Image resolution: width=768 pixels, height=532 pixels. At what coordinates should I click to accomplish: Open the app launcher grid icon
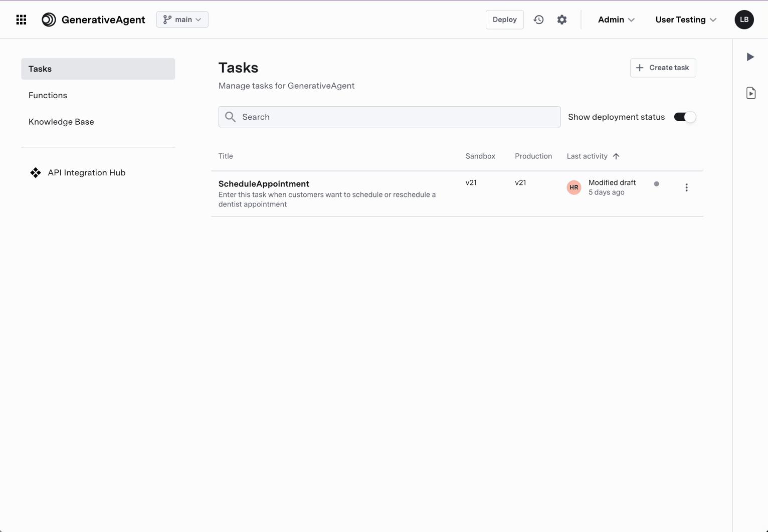(21, 20)
